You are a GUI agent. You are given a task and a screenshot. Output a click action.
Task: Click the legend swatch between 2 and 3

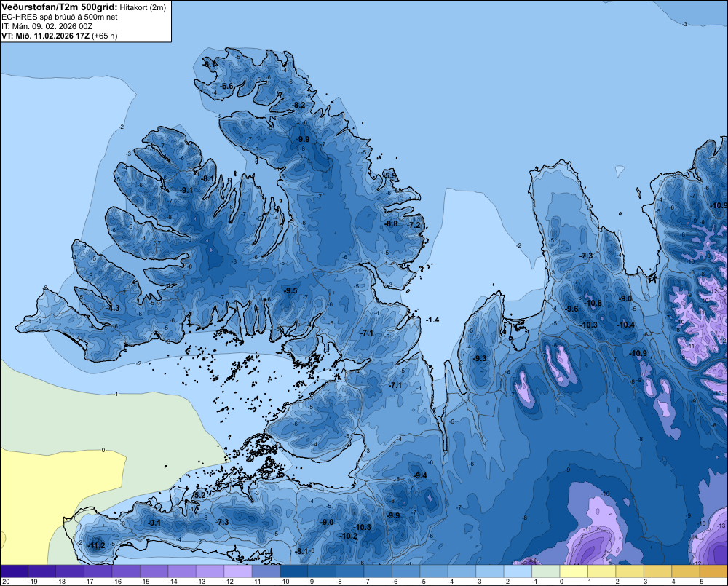[630, 571]
